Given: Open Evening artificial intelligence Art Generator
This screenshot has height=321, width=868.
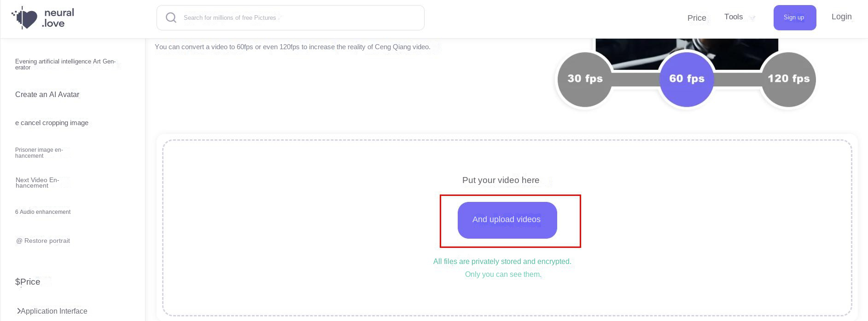Looking at the screenshot, I should [x=65, y=64].
